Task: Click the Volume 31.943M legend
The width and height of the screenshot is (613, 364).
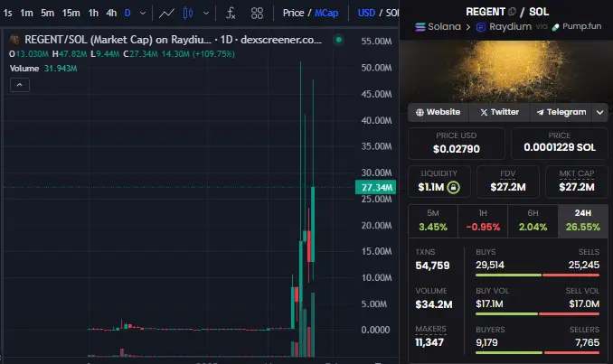Action: (x=43, y=69)
